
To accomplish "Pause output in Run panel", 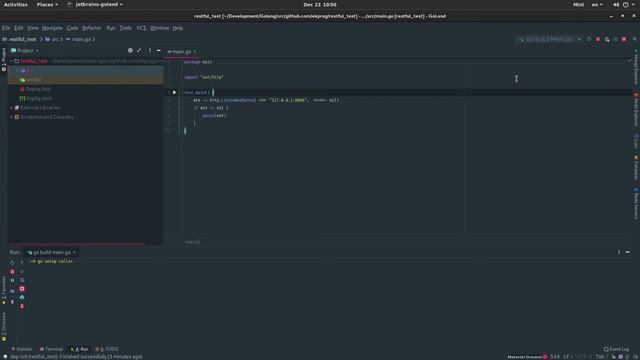I will (x=12, y=280).
